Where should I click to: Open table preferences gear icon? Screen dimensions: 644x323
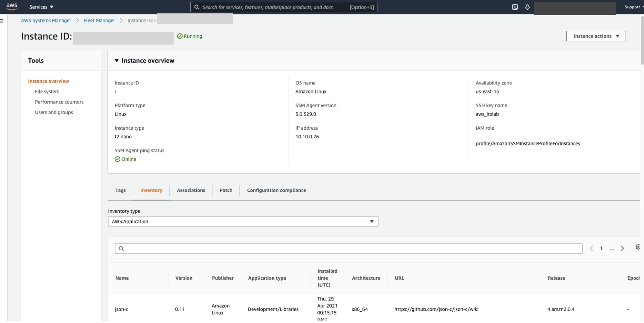click(x=638, y=247)
